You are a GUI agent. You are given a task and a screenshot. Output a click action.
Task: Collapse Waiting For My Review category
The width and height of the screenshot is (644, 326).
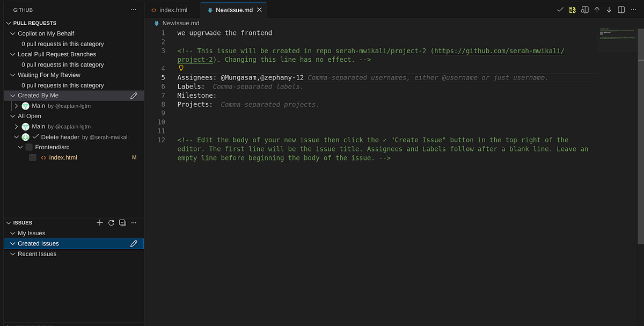[x=13, y=75]
